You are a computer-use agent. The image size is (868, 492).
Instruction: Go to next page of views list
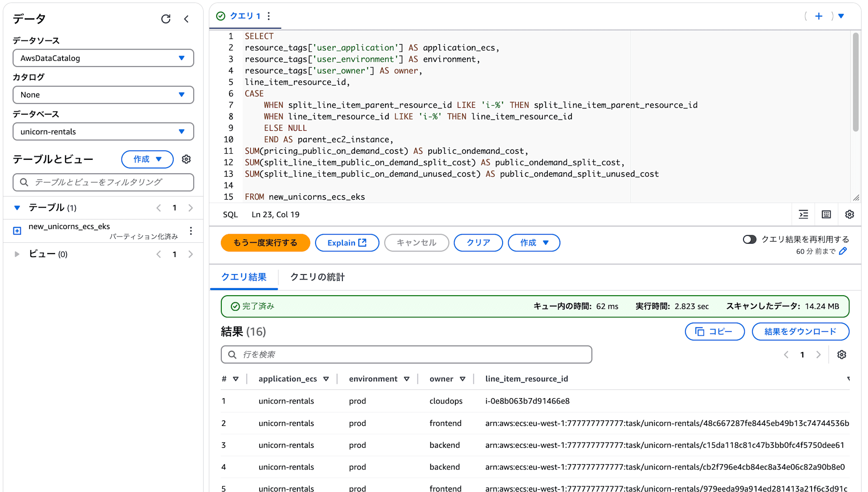191,254
